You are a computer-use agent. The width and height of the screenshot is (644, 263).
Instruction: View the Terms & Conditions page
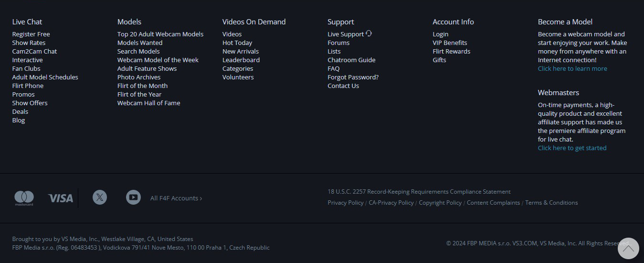[x=551, y=203]
